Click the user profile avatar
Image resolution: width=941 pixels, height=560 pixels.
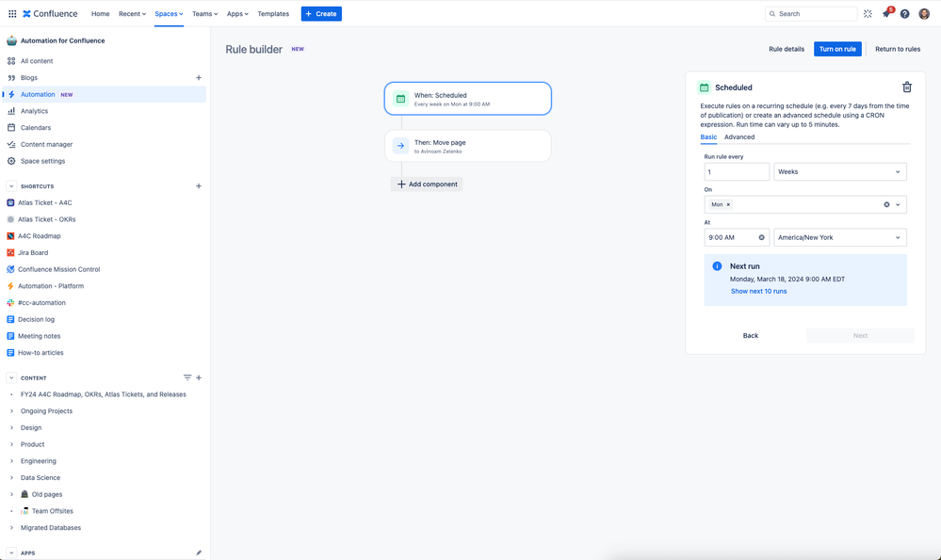pos(924,14)
